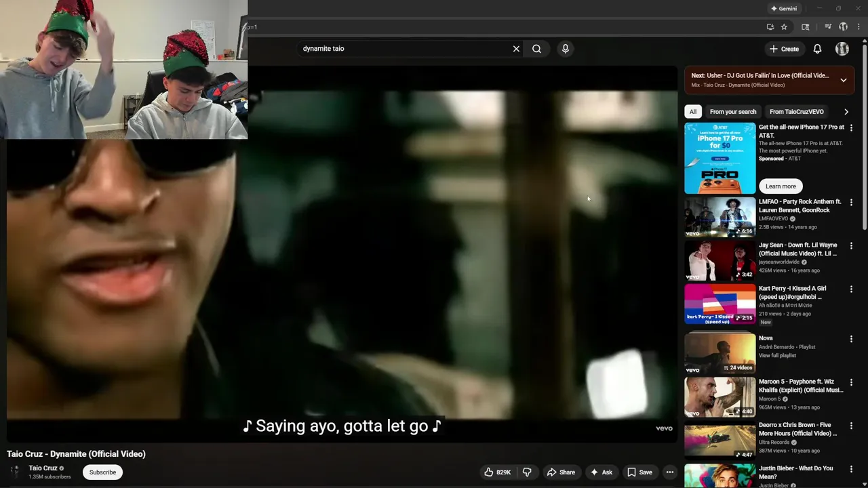Expand the Mix playlist chevron

[x=844, y=80]
